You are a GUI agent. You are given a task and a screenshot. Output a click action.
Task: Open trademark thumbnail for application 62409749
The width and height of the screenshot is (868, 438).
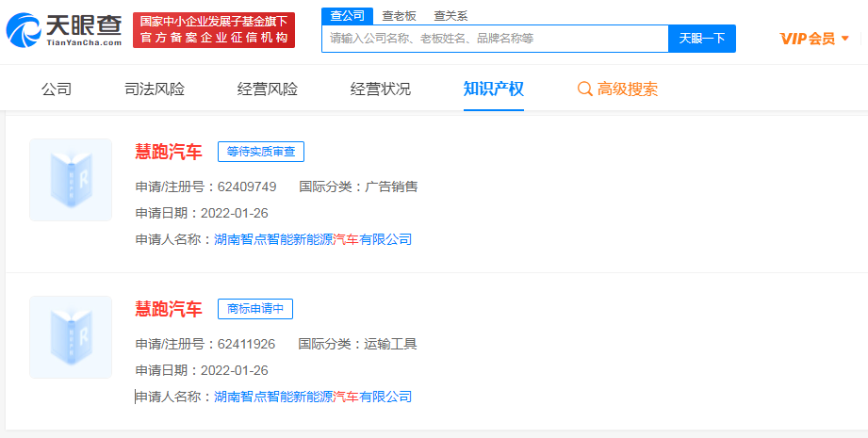click(71, 180)
